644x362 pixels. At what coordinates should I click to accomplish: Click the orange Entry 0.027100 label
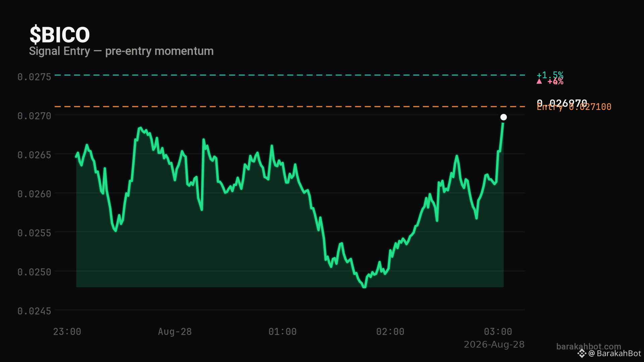click(x=574, y=107)
